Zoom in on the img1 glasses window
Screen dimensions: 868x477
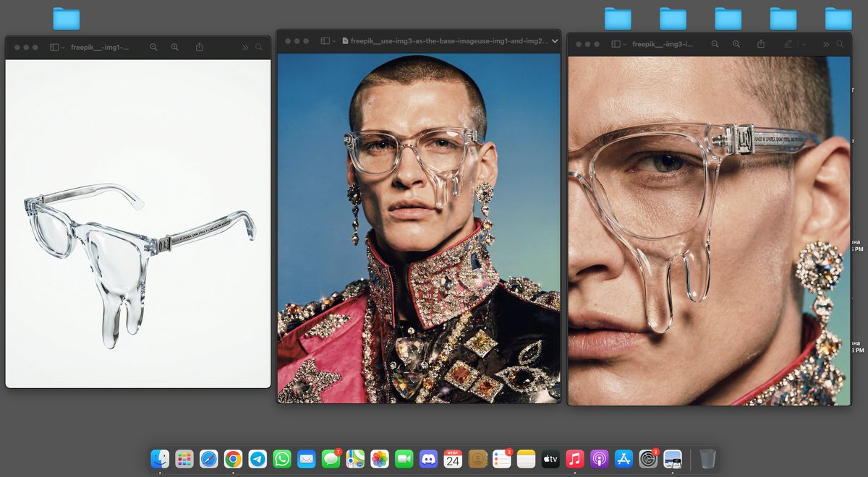click(x=175, y=47)
